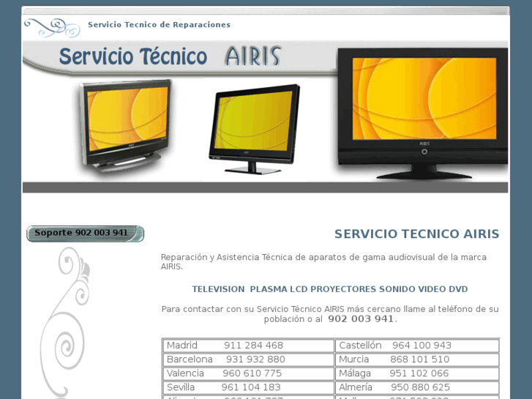Click the Sevilla 961 104 183 cell
The height and width of the screenshot is (399, 532).
(x=249, y=387)
